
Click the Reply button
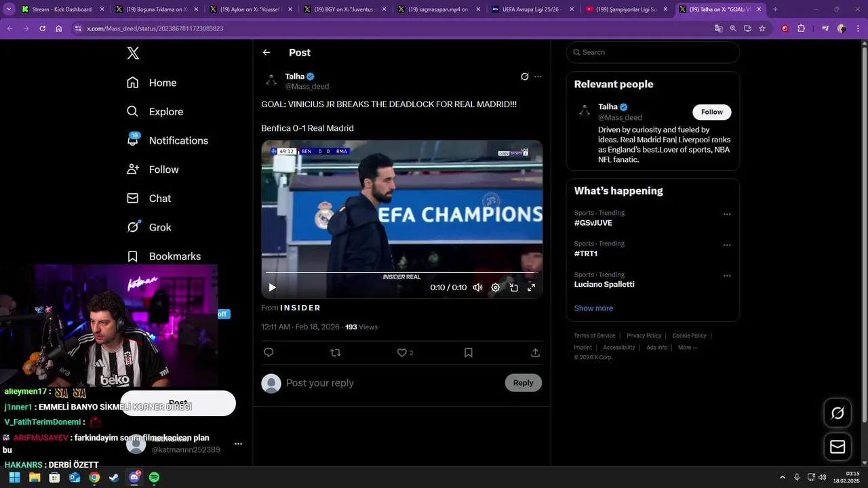[x=523, y=383]
